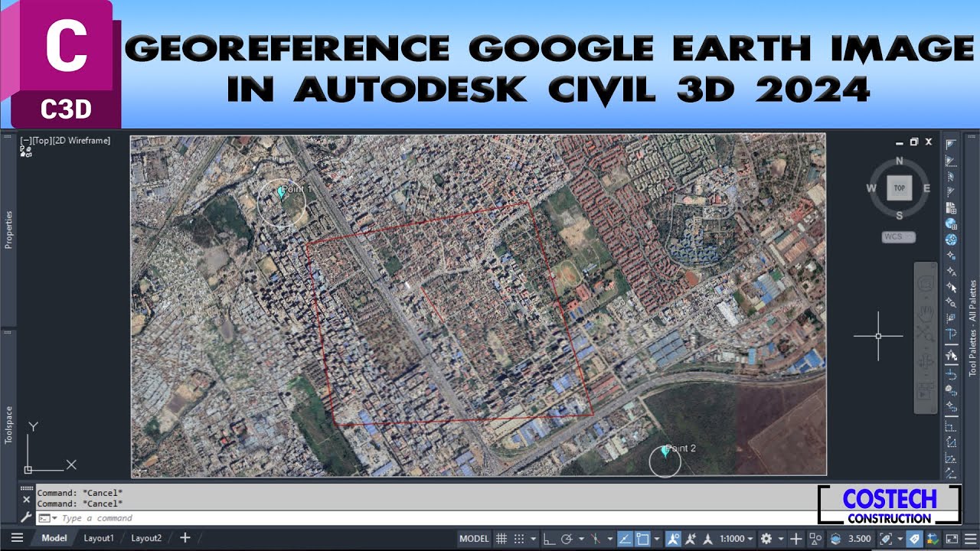Switch to the Layout1 tab

pos(99,538)
